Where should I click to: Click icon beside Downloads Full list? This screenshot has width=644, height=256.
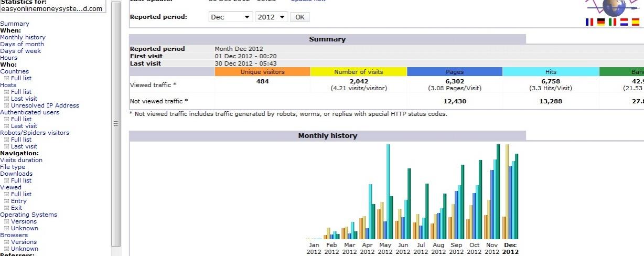pos(7,180)
